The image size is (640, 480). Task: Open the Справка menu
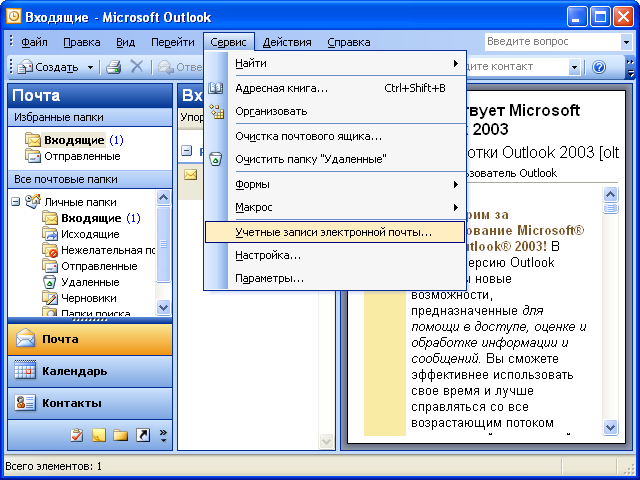pos(349,42)
